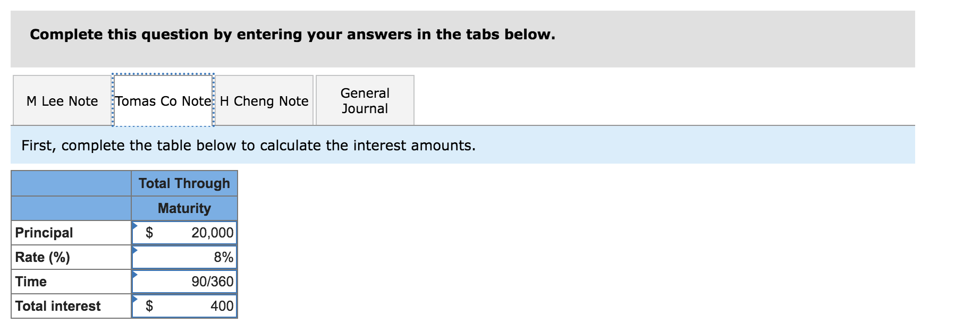
Task: Click the dollar sign in Total interest row
Action: [x=150, y=306]
